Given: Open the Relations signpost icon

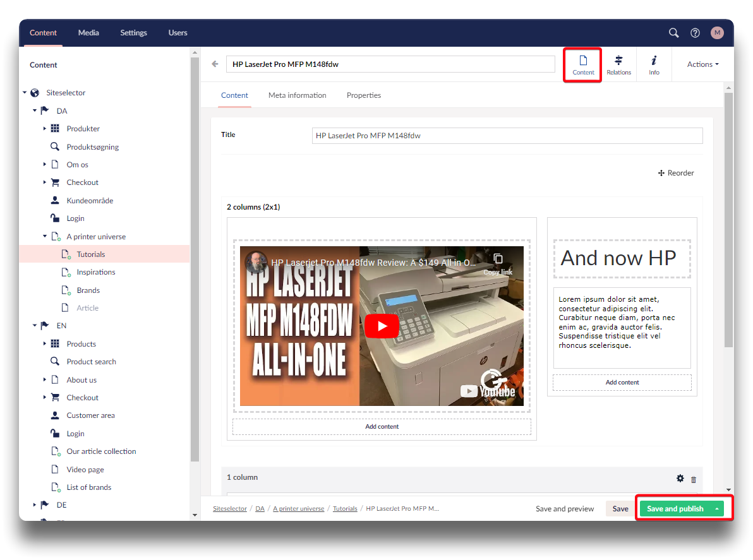Looking at the screenshot, I should (x=618, y=60).
